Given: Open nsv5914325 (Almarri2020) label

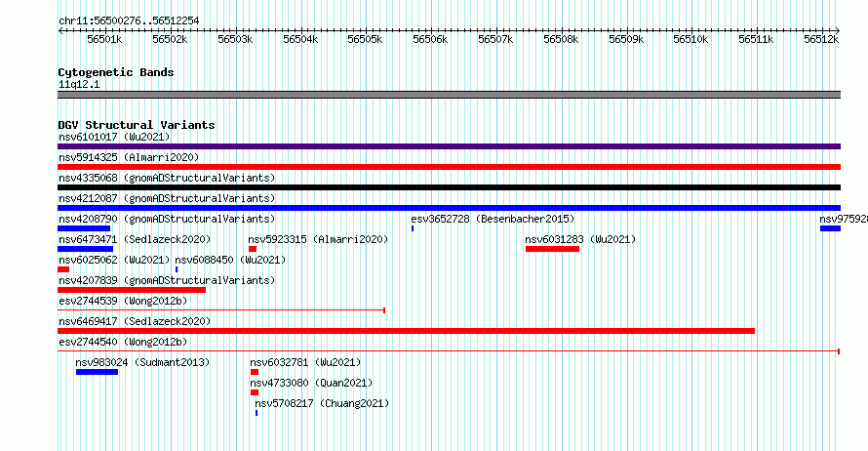Looking at the screenshot, I should 129,157.
